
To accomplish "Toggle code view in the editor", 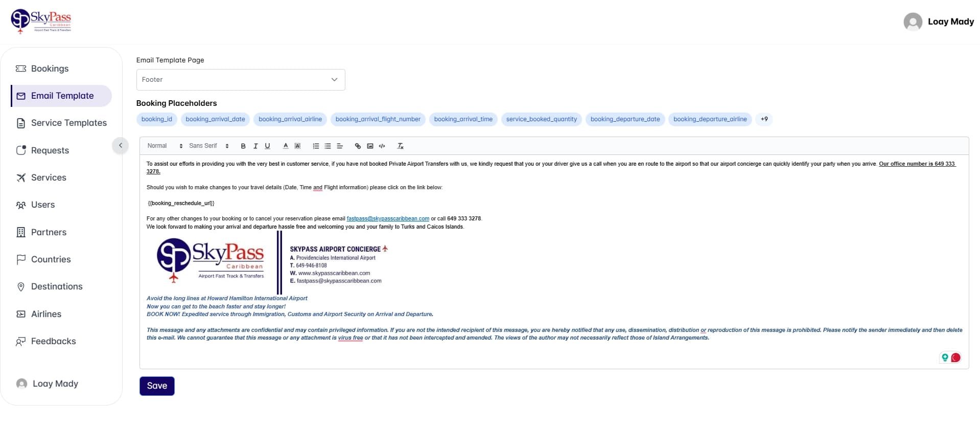I will (x=382, y=146).
